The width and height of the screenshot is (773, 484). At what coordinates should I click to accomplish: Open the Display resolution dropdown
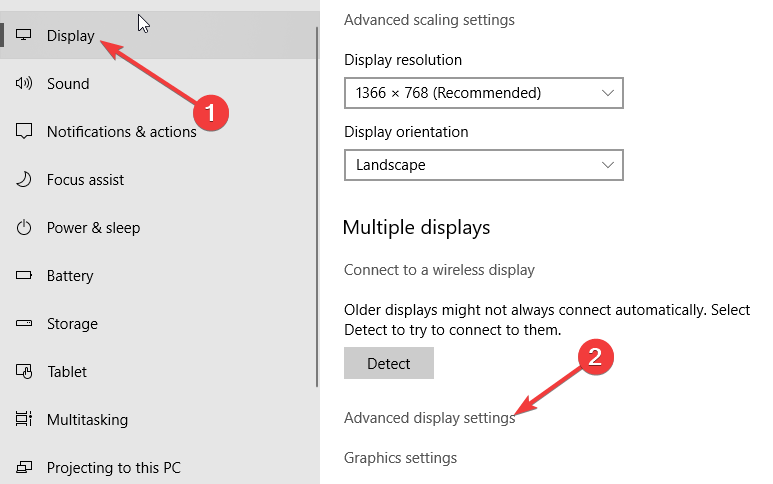pyautogui.click(x=484, y=93)
